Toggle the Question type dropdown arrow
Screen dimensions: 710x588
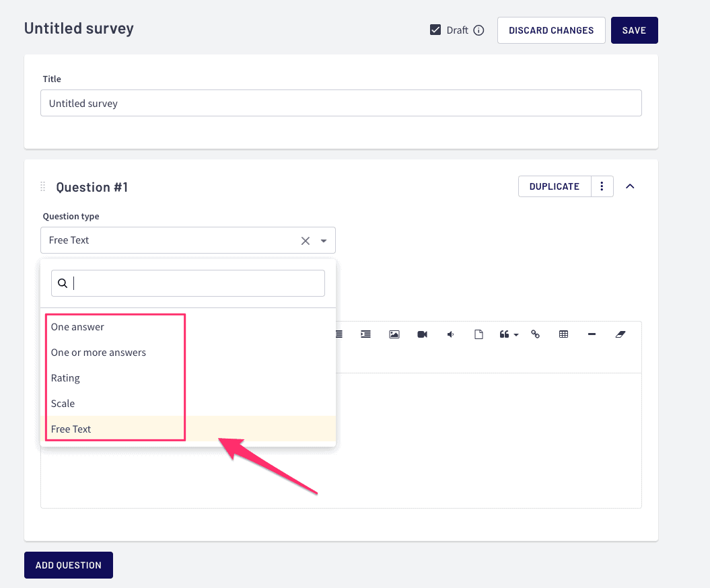[324, 241]
